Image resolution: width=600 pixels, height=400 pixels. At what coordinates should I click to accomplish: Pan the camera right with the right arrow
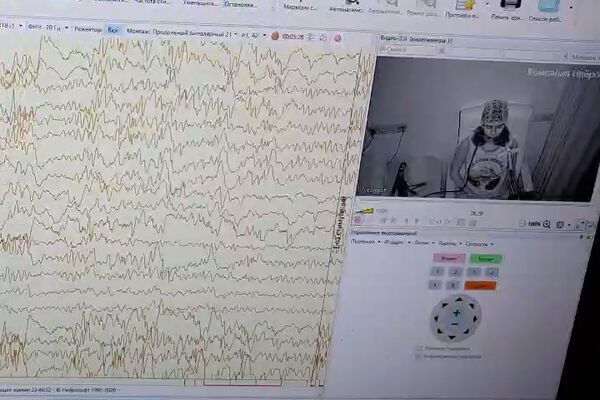click(475, 319)
